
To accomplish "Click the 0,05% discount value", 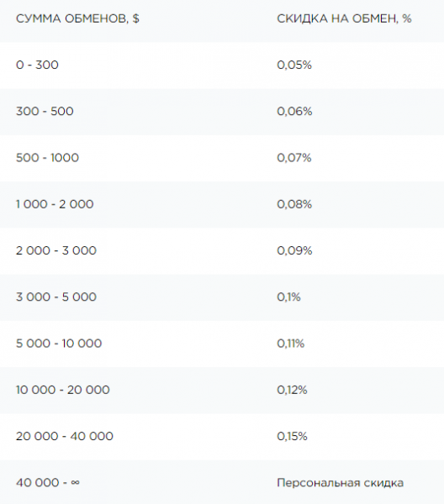I will tap(294, 65).
